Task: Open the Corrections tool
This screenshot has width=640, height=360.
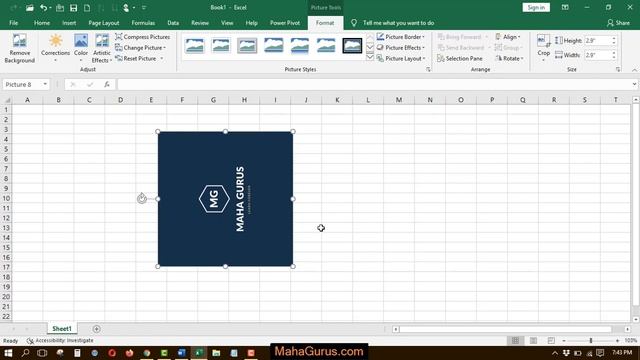Action: click(x=56, y=48)
